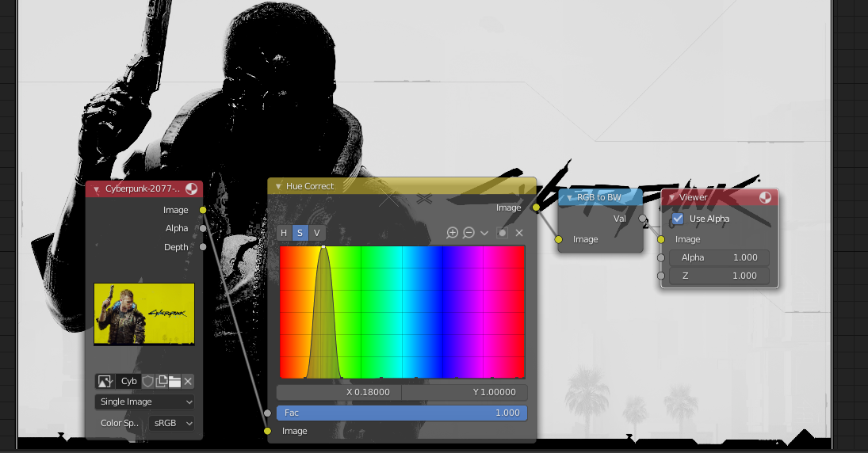868x453 pixels.
Task: Collapse the Viewer node
Action: [x=671, y=197]
